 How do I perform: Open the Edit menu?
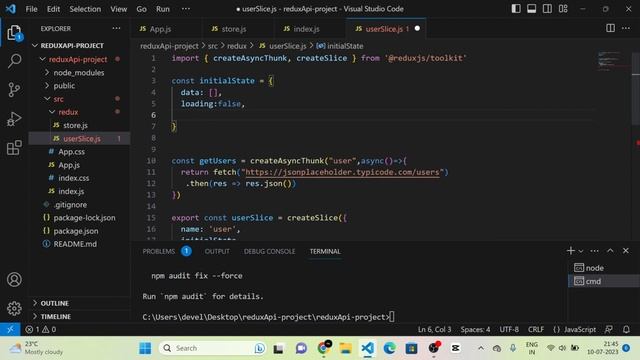click(53, 9)
